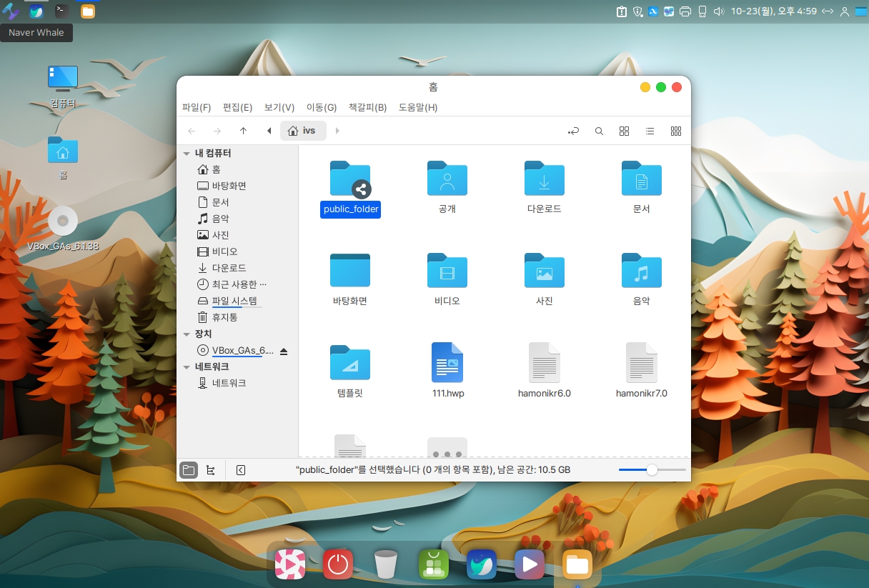Screen dimensions: 869x588
Task: Open the 책갈피(B) menu
Action: pyautogui.click(x=367, y=108)
